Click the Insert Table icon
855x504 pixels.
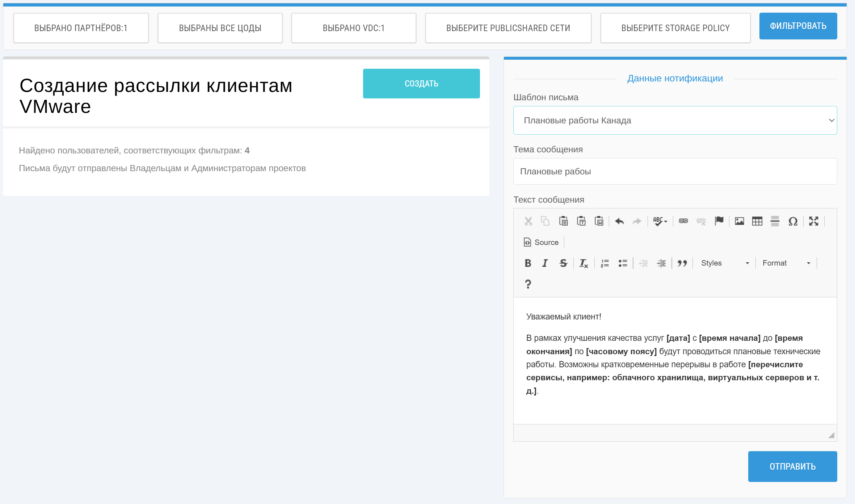(757, 221)
